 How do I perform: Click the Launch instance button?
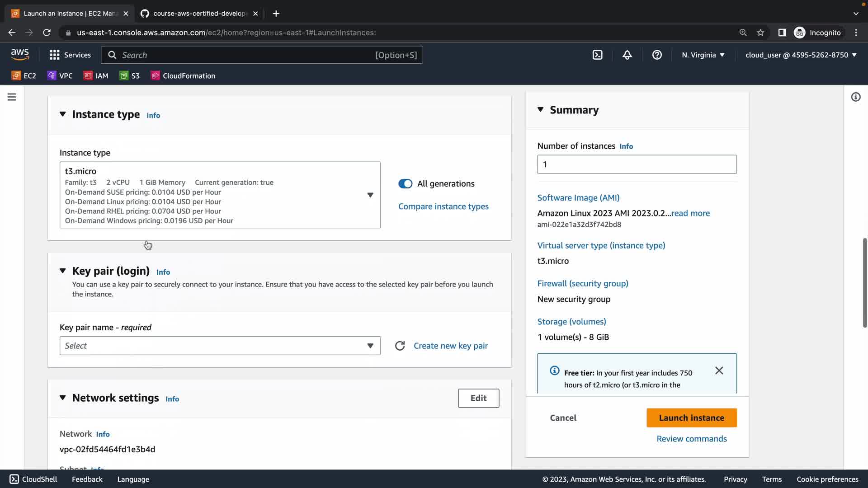691,418
